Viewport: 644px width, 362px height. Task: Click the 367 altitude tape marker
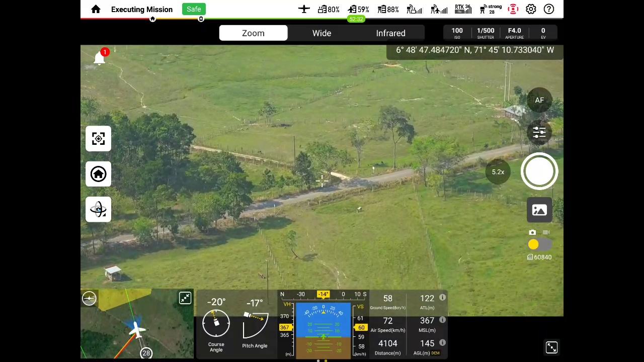[285, 327]
